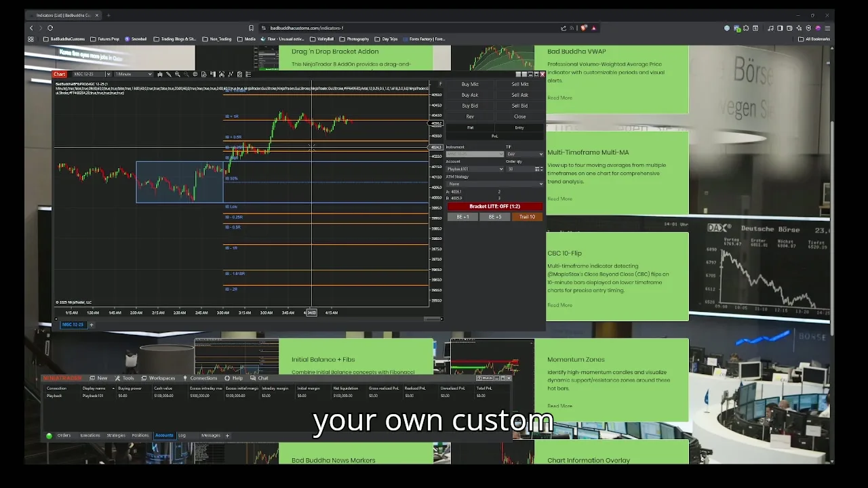This screenshot has width=868, height=488.
Task: Open the 1 Minute interval dropdown
Action: [x=134, y=74]
